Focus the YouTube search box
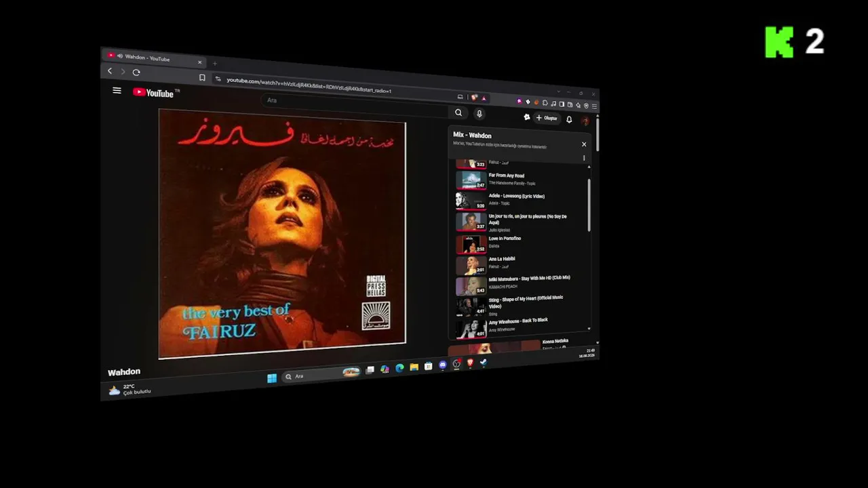 (356, 106)
